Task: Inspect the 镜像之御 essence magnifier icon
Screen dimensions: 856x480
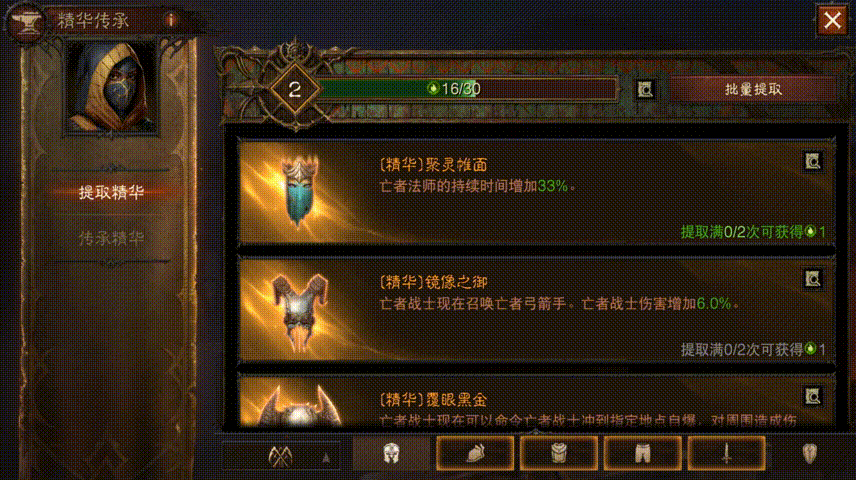Action: coord(812,279)
